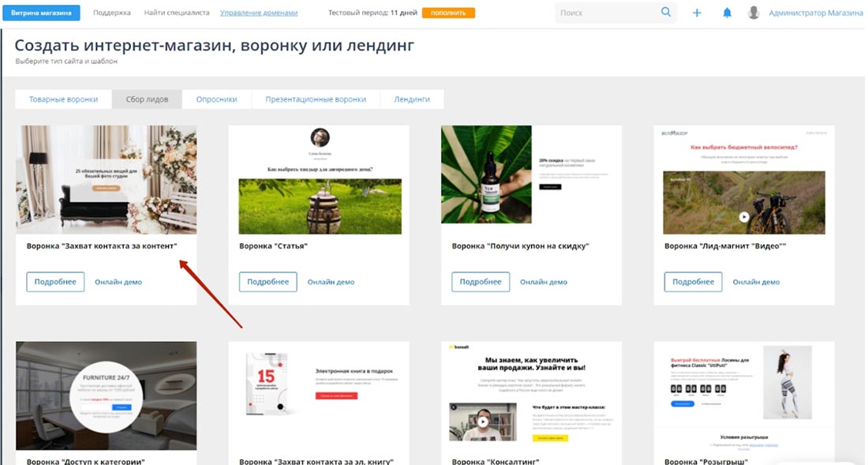Click title "Воронка "Получи купон на скидку""
The width and height of the screenshot is (868, 465).
(x=520, y=246)
